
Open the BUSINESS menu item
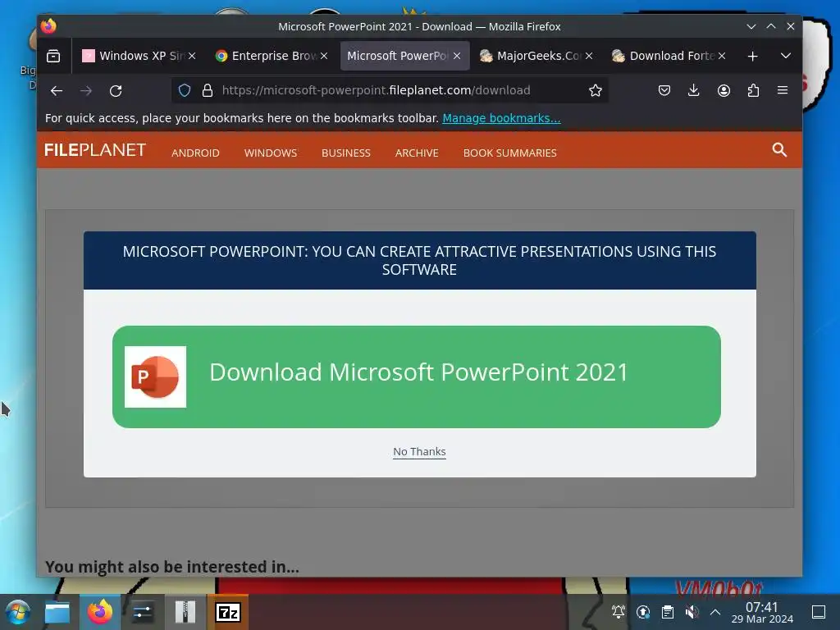click(x=346, y=153)
